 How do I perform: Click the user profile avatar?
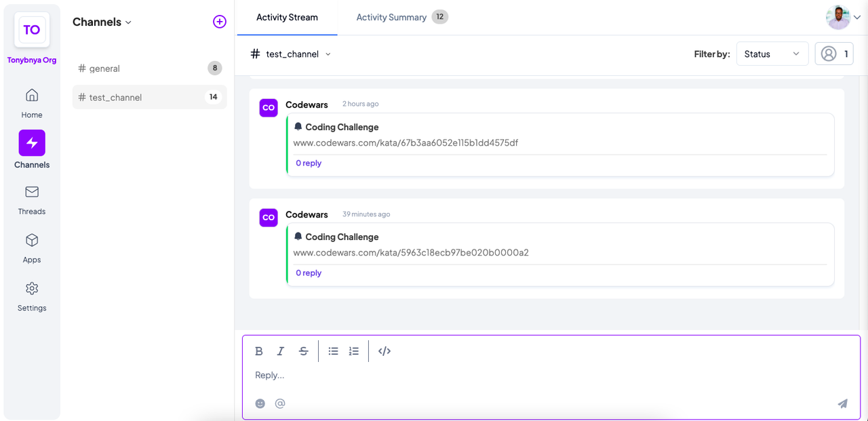tap(838, 18)
